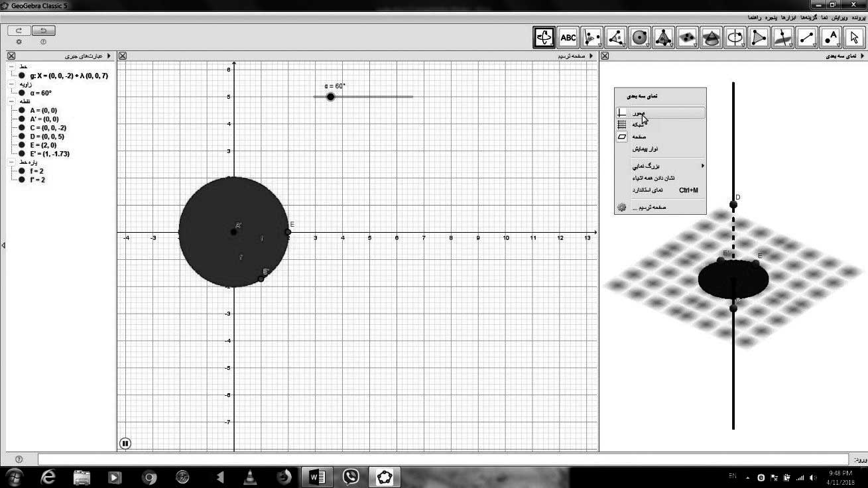Select the Plane through three points tool
The width and height of the screenshot is (868, 488).
[688, 38]
